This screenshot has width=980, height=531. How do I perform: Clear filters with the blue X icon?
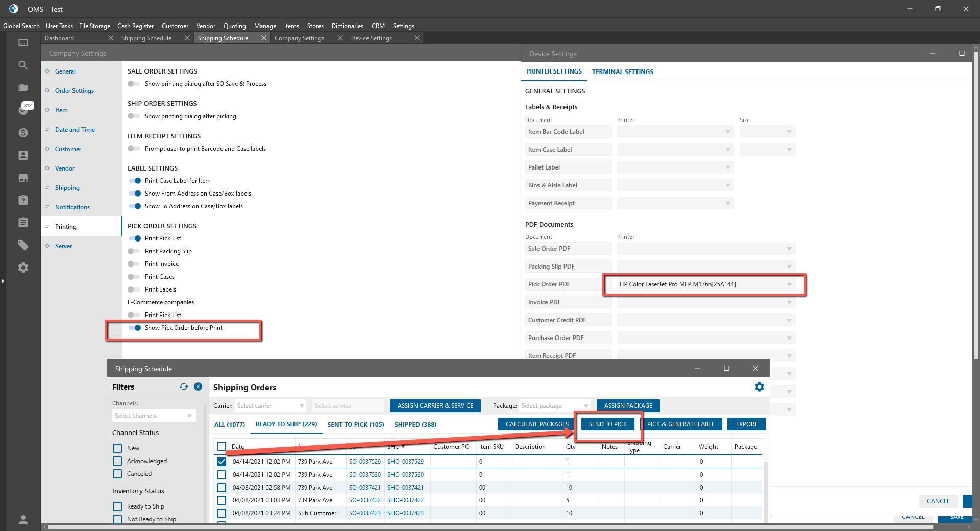198,387
